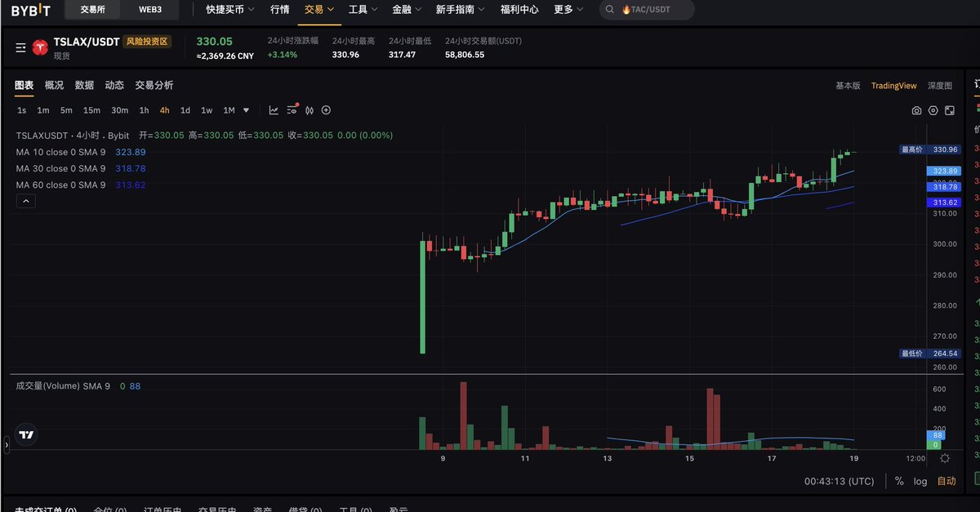Select the 15m timeframe
Screen dimensions: 980x512
click(91, 110)
